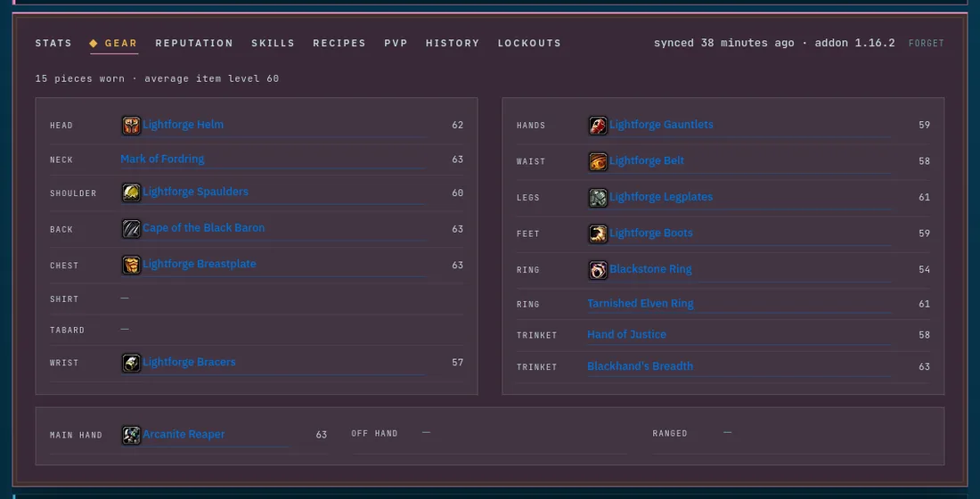Click the Lightforge Helm item icon
Image resolution: width=980 pixels, height=499 pixels.
click(131, 126)
